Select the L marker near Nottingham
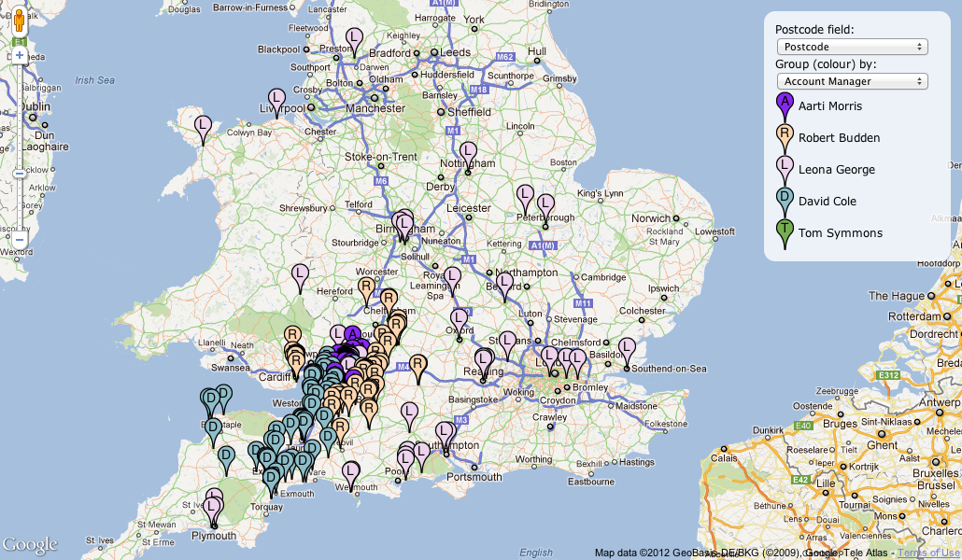Viewport: 962px width, 560px height. (x=468, y=153)
